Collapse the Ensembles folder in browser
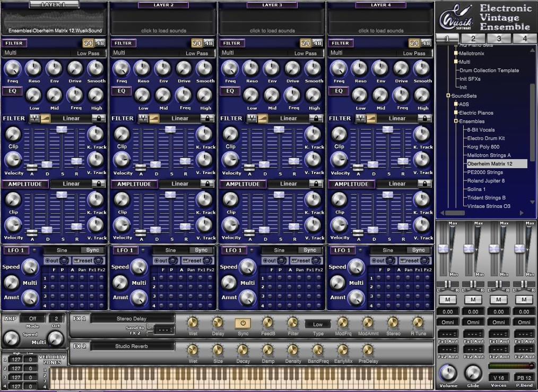The image size is (538, 392). click(456, 121)
